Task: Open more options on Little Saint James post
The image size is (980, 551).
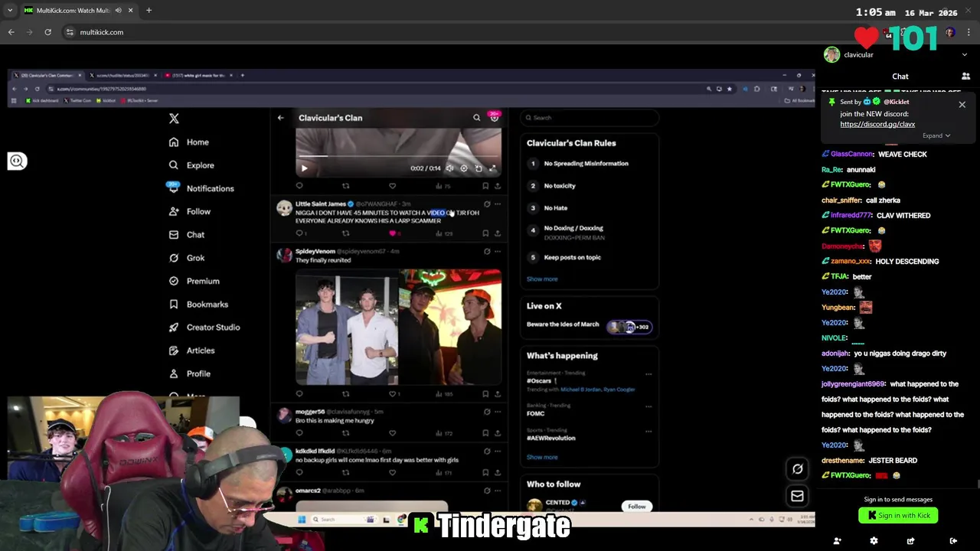Action: tap(498, 204)
